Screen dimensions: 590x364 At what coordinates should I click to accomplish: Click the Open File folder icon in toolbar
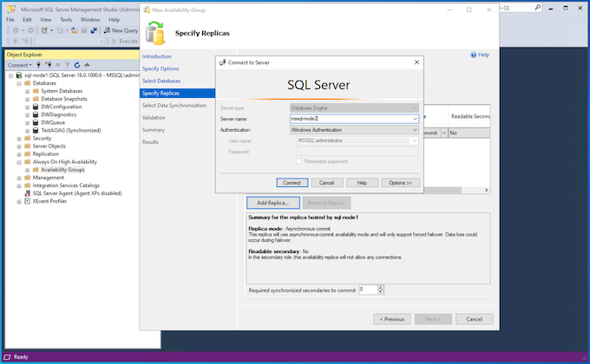click(75, 30)
